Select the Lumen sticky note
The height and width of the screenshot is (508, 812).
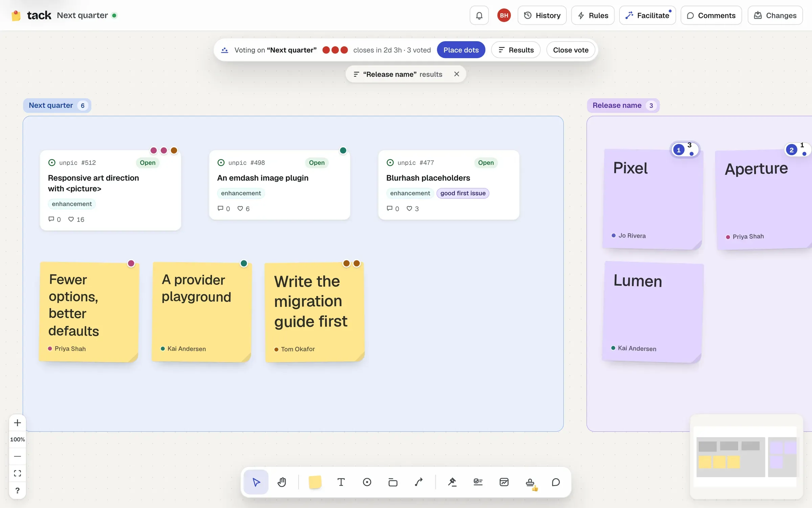coord(652,312)
